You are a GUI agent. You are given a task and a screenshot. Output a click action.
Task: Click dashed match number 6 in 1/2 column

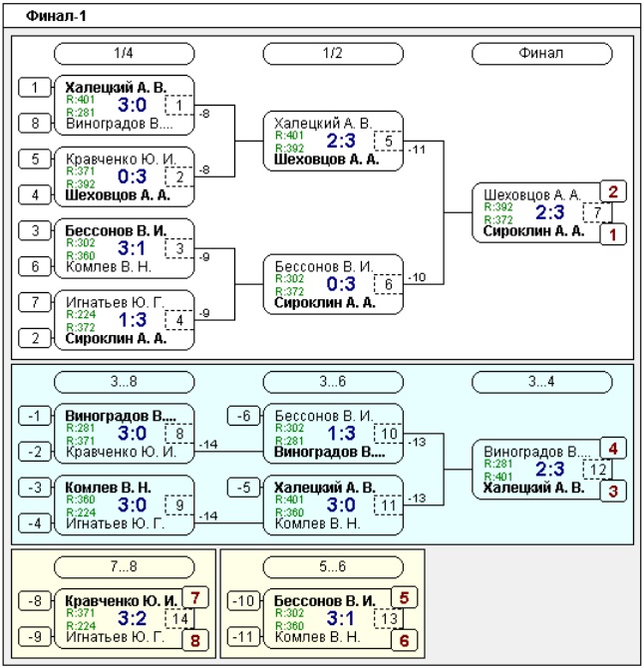coord(389,284)
